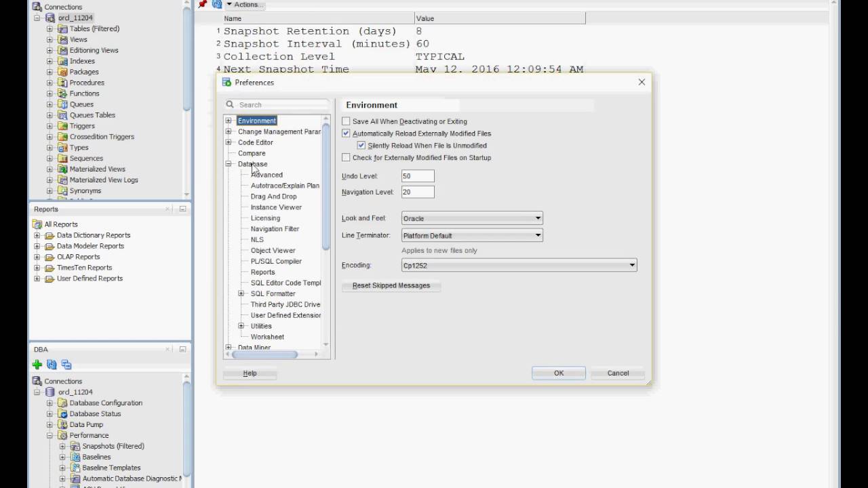Image resolution: width=868 pixels, height=488 pixels.
Task: Open the Line Terminator dropdown
Action: 472,235
